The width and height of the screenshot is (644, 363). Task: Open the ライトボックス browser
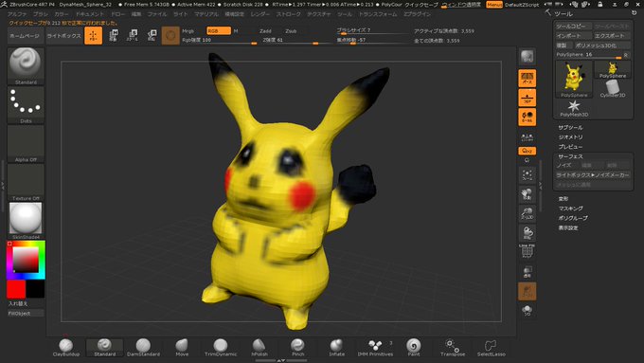tap(63, 36)
